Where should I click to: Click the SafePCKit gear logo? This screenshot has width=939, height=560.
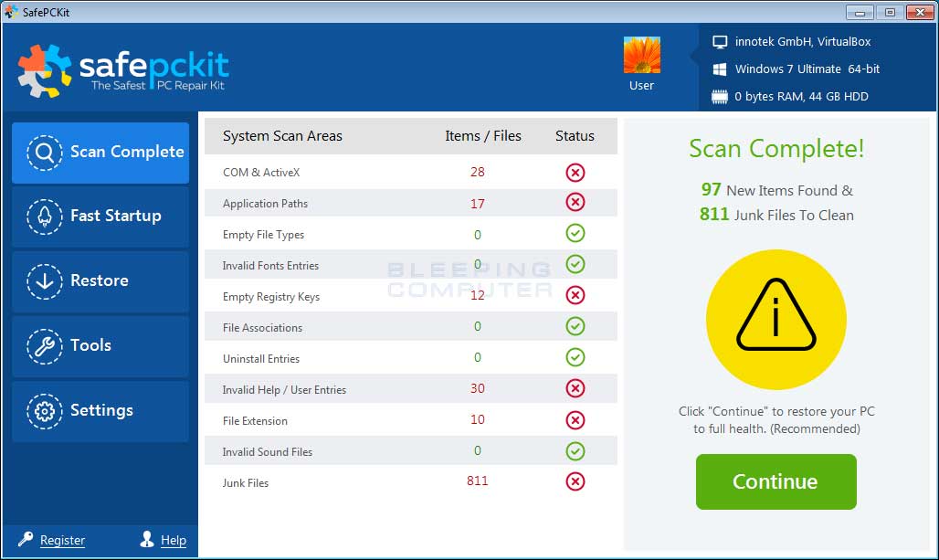coord(44,70)
